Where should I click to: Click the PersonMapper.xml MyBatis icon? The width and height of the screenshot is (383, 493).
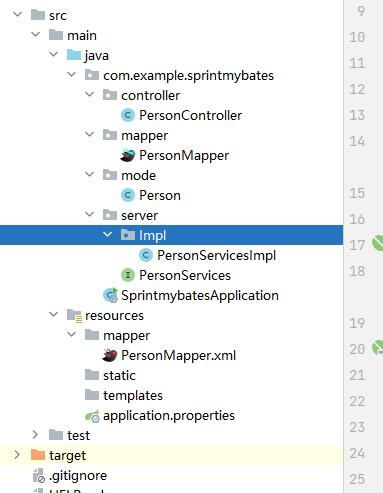click(x=110, y=355)
